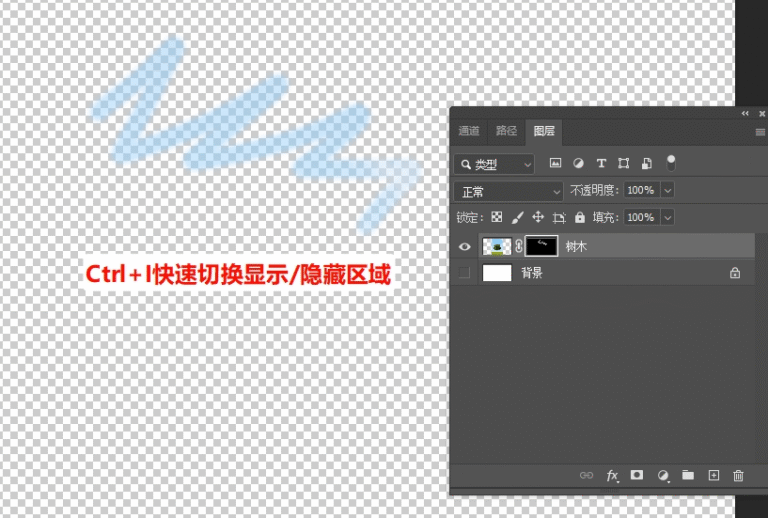Add layer mask button at panel bottom

click(637, 475)
